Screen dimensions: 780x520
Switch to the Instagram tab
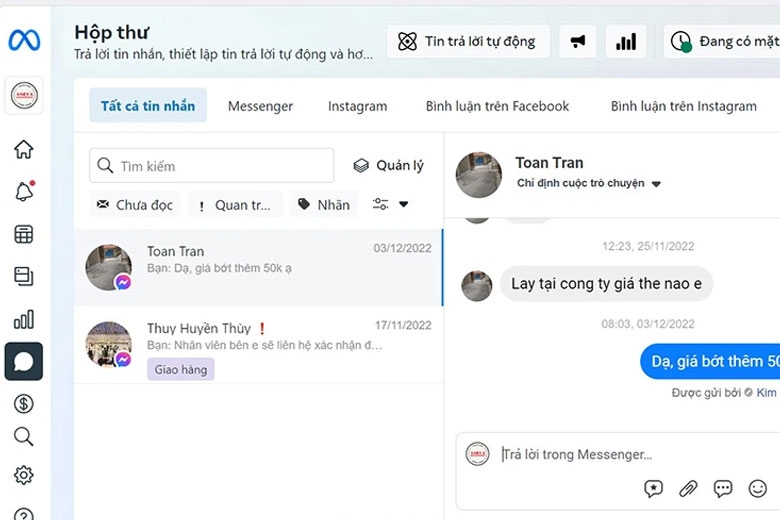click(x=357, y=106)
